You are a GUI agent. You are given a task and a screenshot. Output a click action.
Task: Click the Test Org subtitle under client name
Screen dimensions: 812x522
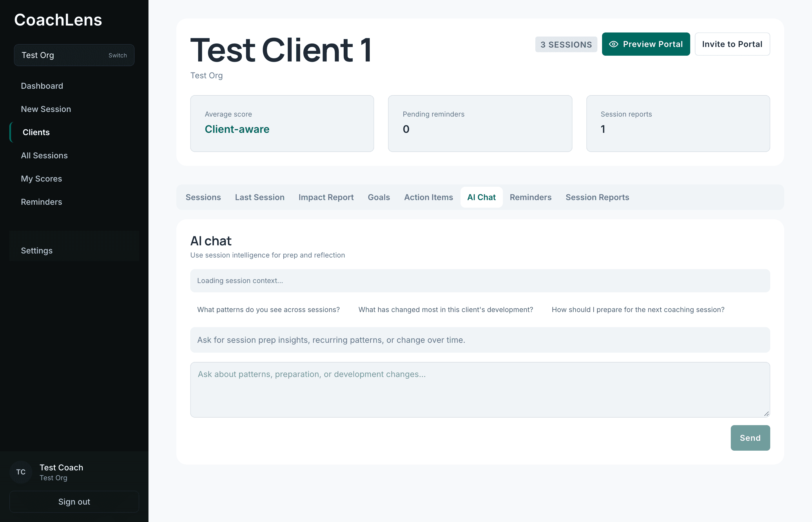[206, 76]
